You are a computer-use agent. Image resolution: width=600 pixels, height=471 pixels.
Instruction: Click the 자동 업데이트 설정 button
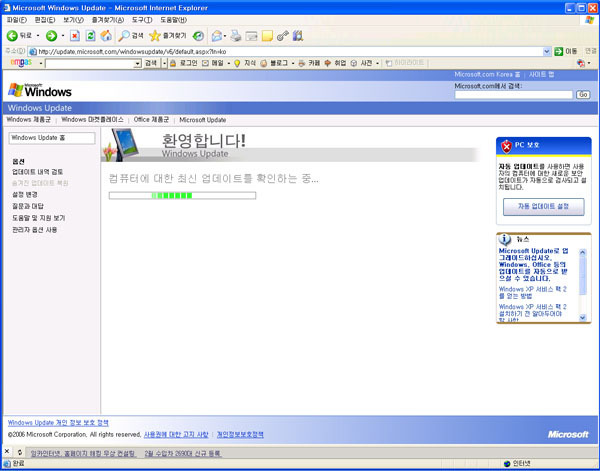[x=543, y=207]
